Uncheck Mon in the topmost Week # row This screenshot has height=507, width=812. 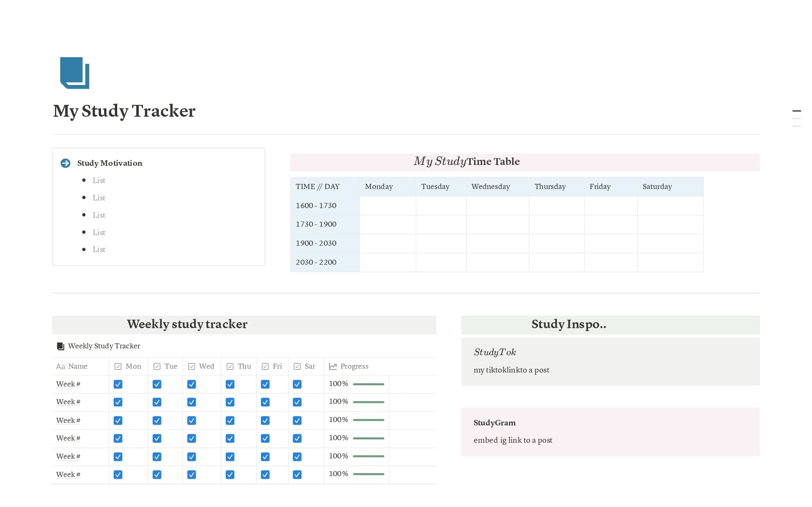118,384
